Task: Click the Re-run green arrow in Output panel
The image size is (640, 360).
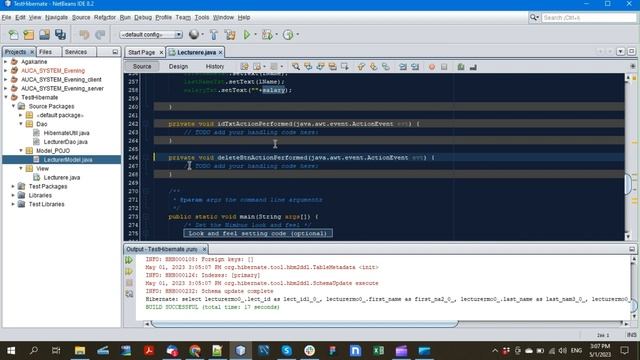Action: coord(129,260)
